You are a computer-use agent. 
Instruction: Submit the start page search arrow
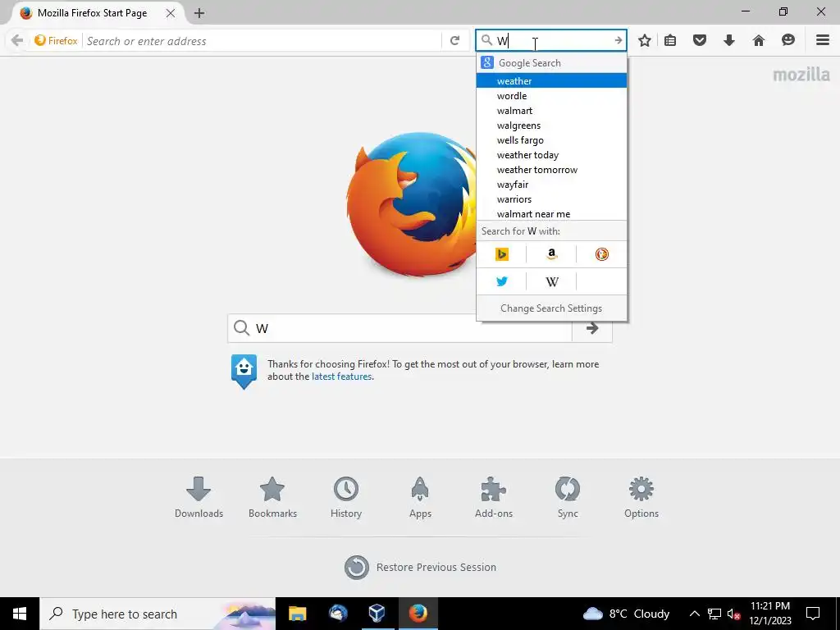(x=592, y=328)
